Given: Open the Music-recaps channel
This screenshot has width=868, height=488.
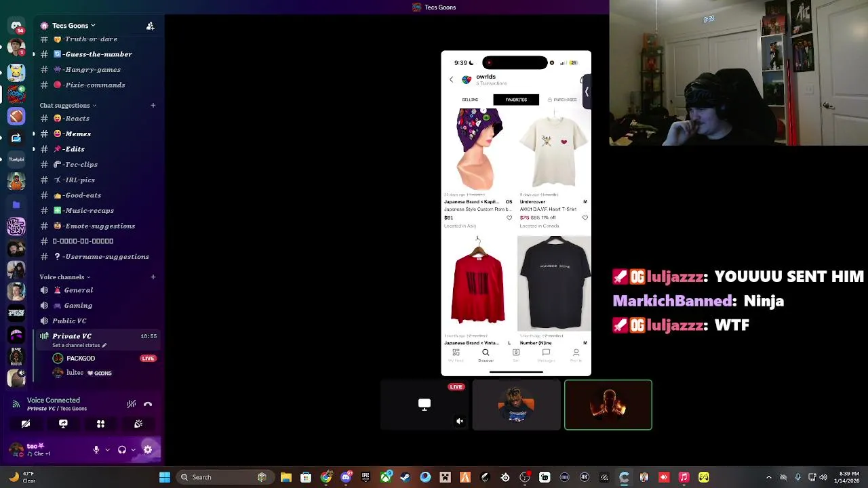Looking at the screenshot, I should coord(98,210).
